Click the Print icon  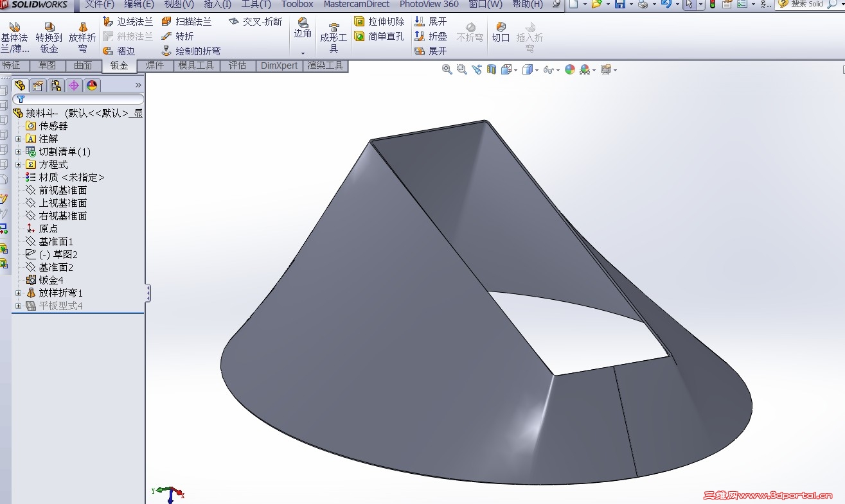(x=643, y=4)
